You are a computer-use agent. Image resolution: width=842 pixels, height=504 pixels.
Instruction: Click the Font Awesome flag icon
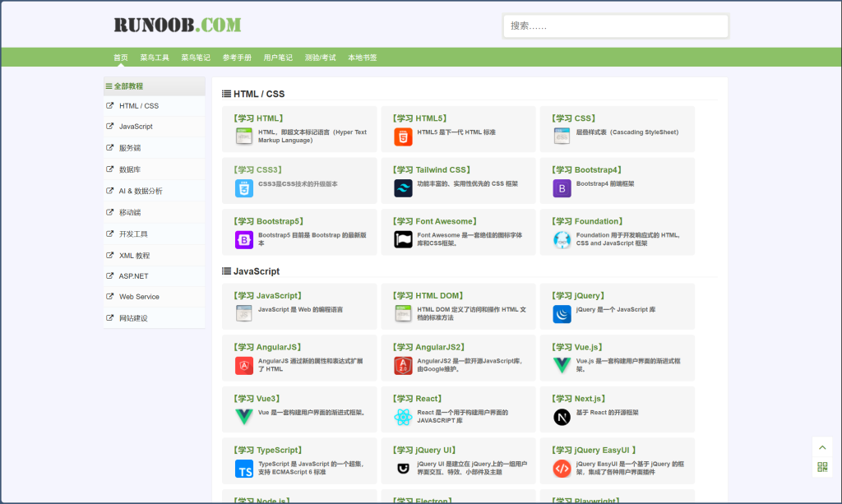[403, 239]
